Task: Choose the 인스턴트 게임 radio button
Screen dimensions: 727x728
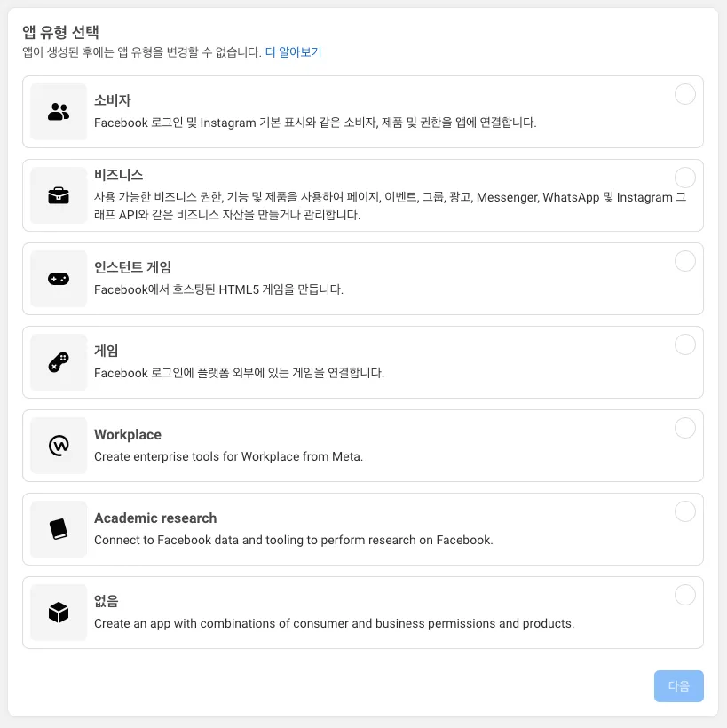Action: (685, 261)
